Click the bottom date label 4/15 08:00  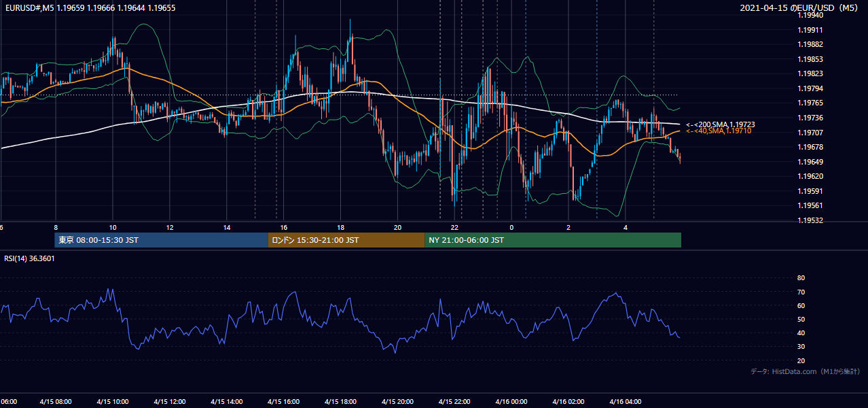click(x=56, y=402)
